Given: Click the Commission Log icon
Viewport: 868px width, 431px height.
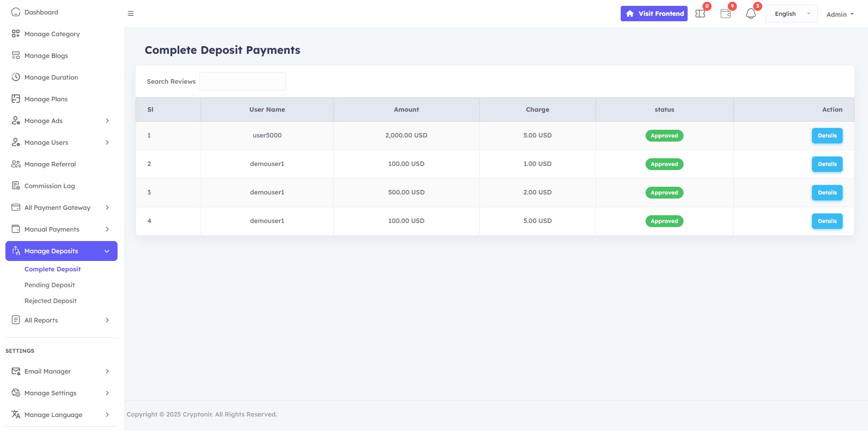Looking at the screenshot, I should 16,186.
